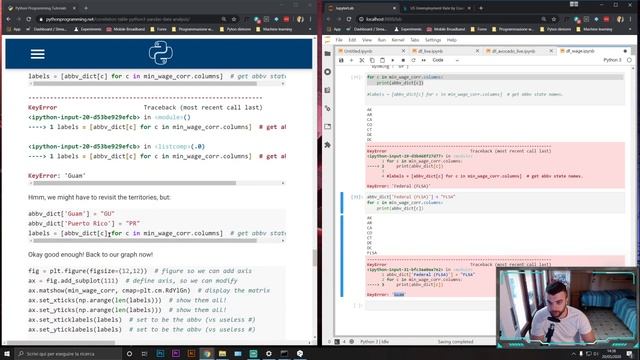Open JupyterLab Run menu
This screenshot has height=360, width=640.
pyautogui.click(x=382, y=40)
